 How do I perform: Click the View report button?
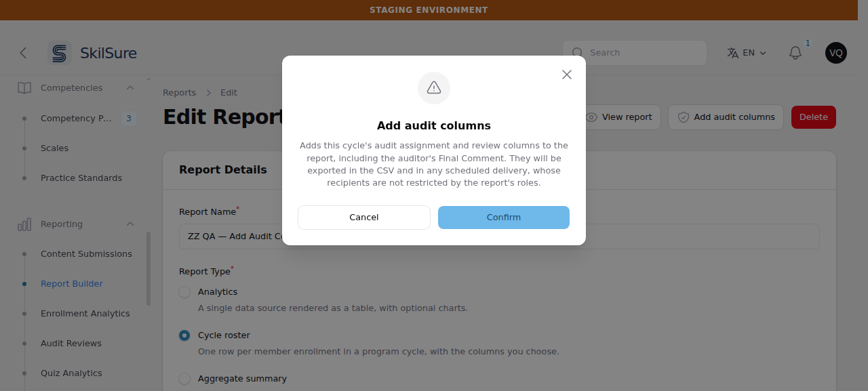(x=619, y=117)
